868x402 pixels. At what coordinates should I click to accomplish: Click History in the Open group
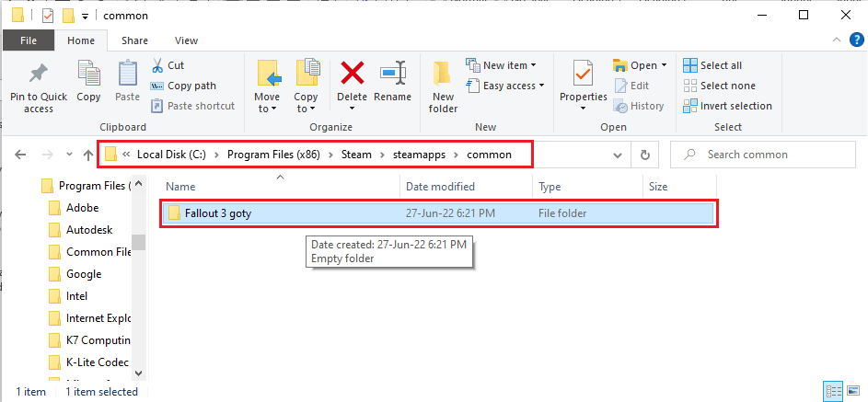[x=639, y=106]
